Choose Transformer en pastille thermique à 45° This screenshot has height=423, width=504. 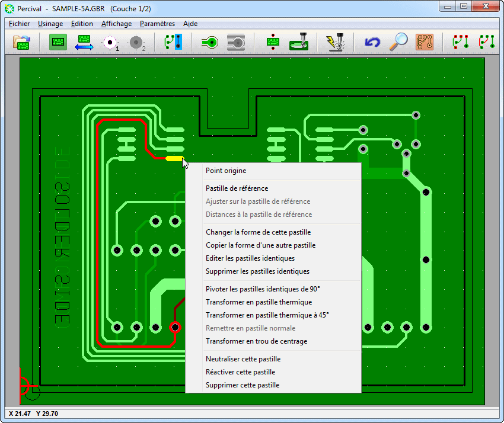pyautogui.click(x=273, y=315)
